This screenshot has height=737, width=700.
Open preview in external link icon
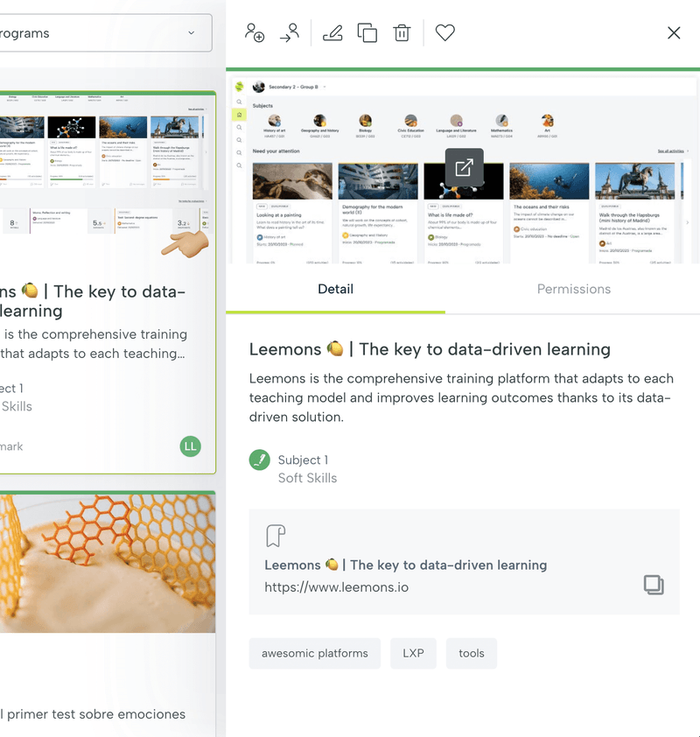(x=464, y=167)
